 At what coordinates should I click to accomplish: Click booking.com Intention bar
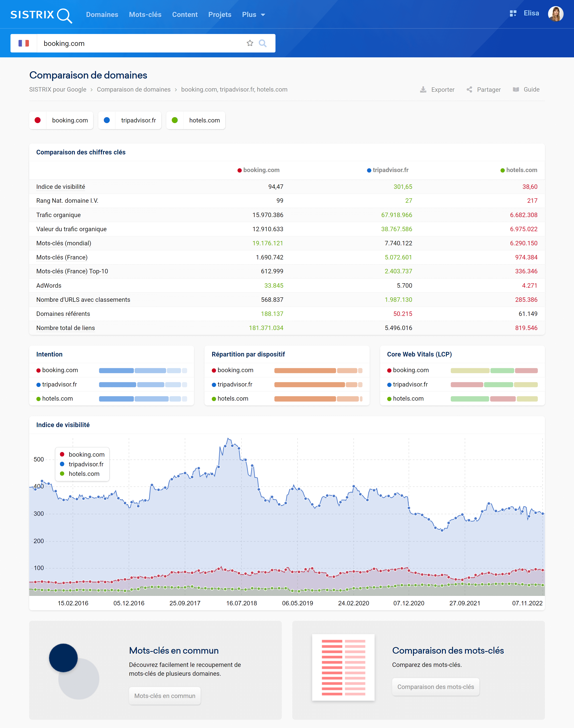(x=143, y=370)
